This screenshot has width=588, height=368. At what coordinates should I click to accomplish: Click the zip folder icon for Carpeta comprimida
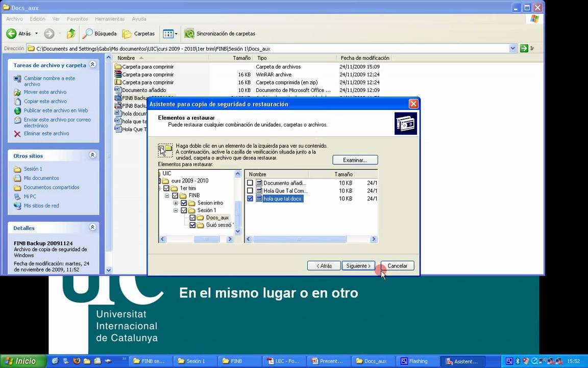click(x=118, y=82)
